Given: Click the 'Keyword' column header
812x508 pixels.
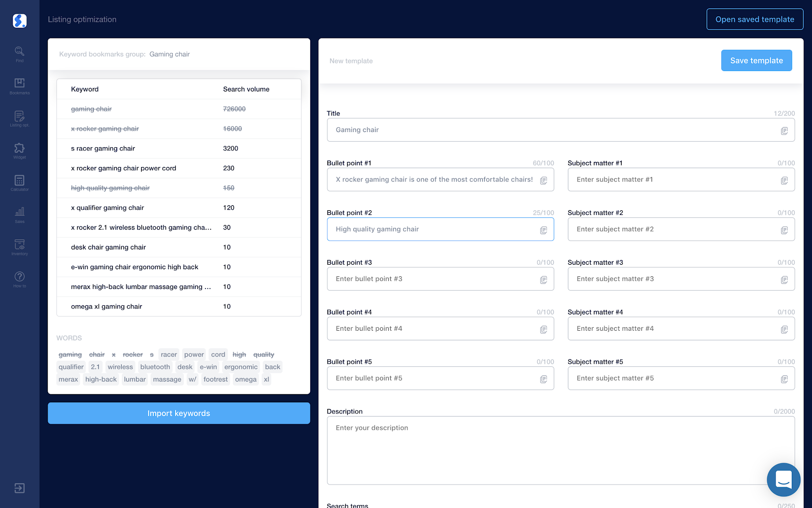Looking at the screenshot, I should [x=85, y=89].
